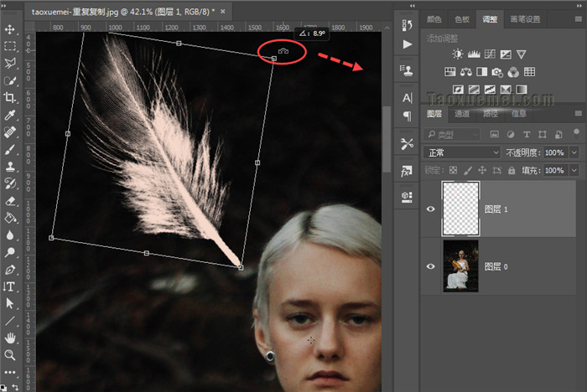Toggle smart object layer filter
587x392 pixels.
(558, 134)
